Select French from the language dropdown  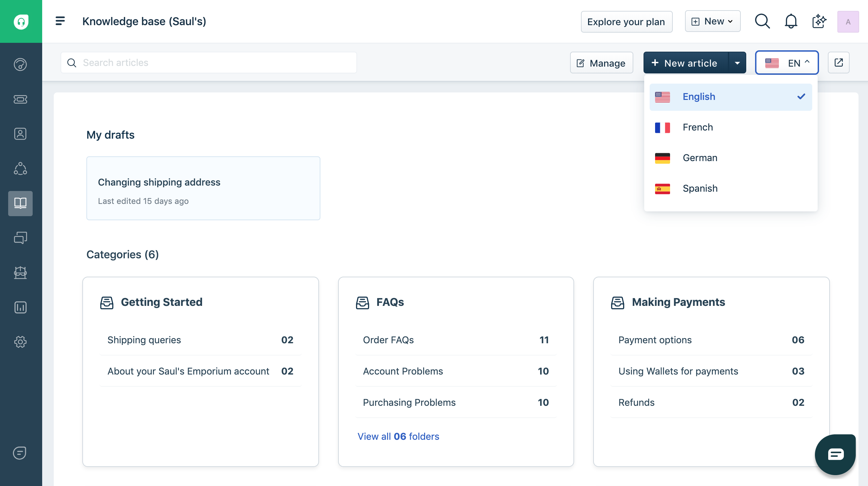697,127
